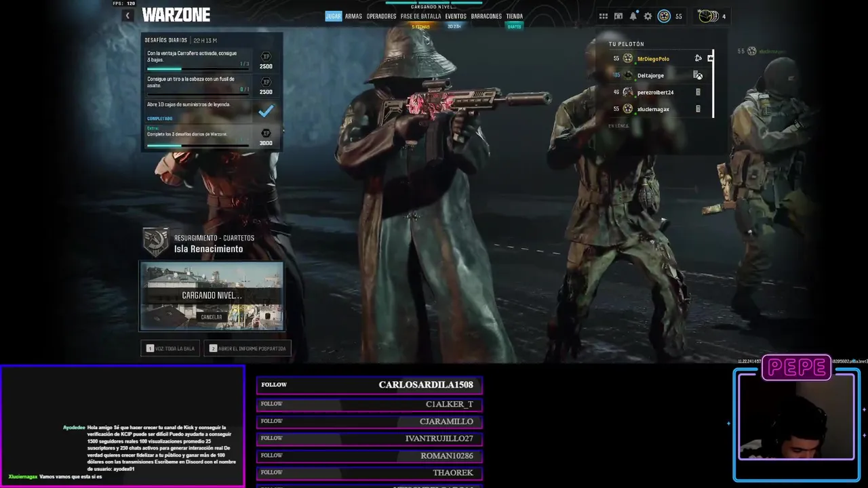Select xluciernagax's rank emblem in the squad list
This screenshot has height=488, width=868.
point(628,108)
